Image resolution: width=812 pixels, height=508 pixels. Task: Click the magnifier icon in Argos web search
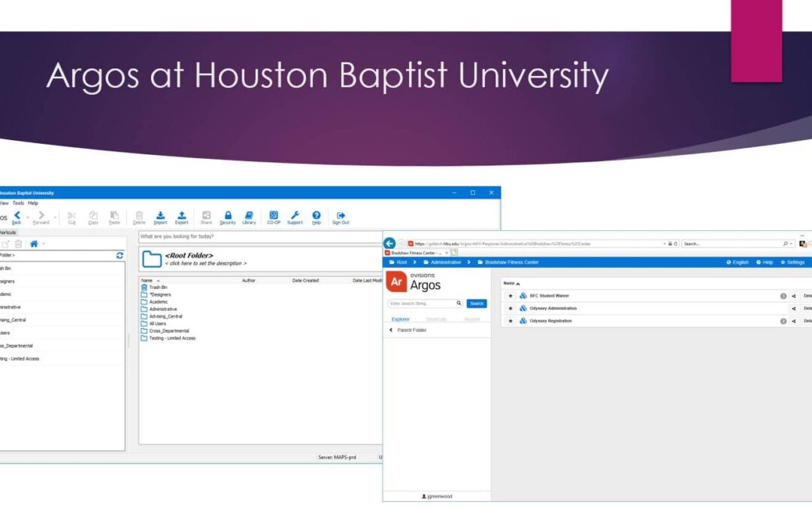click(459, 303)
